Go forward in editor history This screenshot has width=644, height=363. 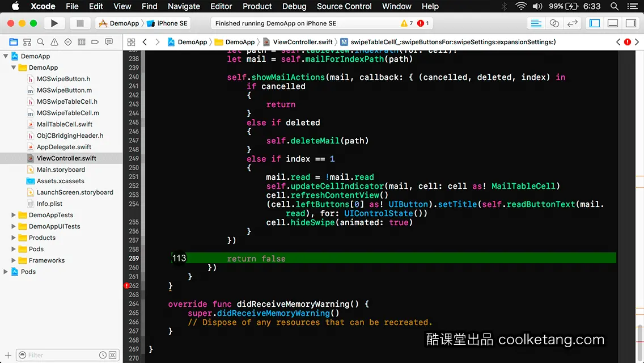point(157,42)
